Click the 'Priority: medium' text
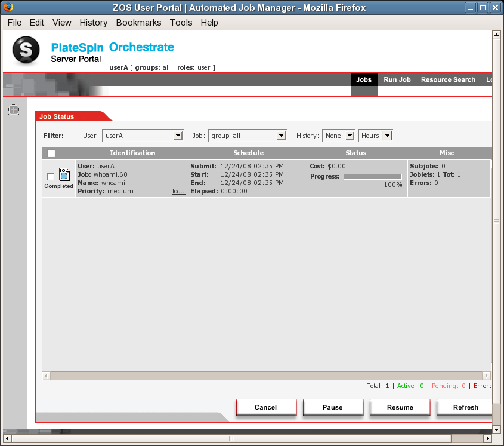This screenshot has height=446, width=504. 106,191
